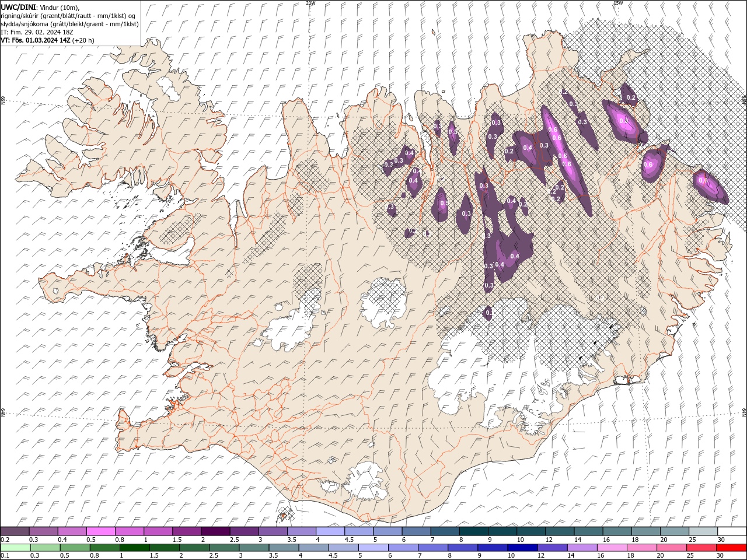Pick the bright red final swatch at 30 in rain scale
The width and height of the screenshot is (747, 560).
click(x=732, y=548)
